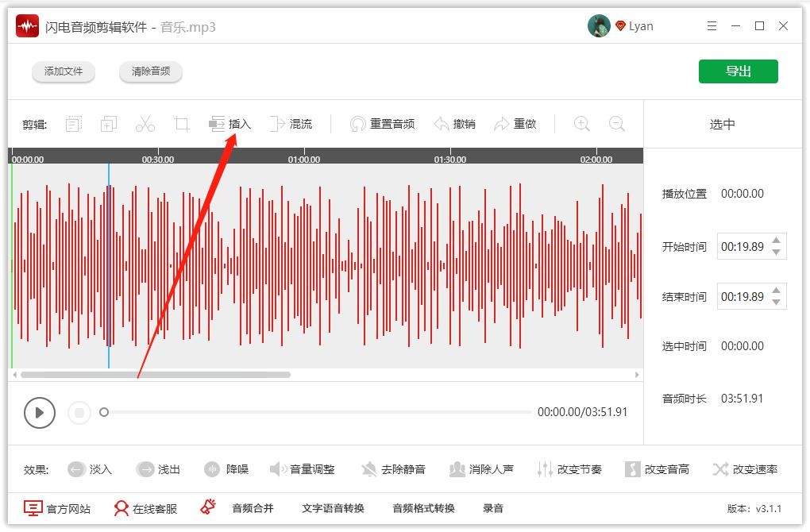Open the hamburger menu in title bar

712,26
